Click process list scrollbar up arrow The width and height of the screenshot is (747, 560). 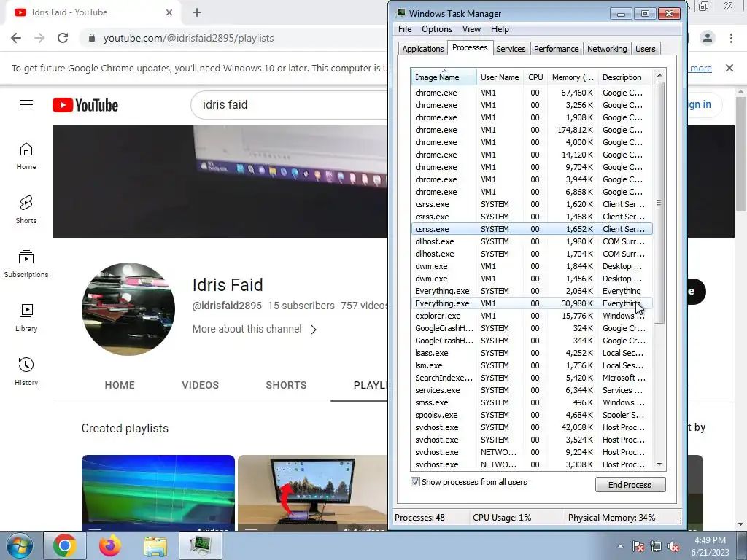point(659,75)
